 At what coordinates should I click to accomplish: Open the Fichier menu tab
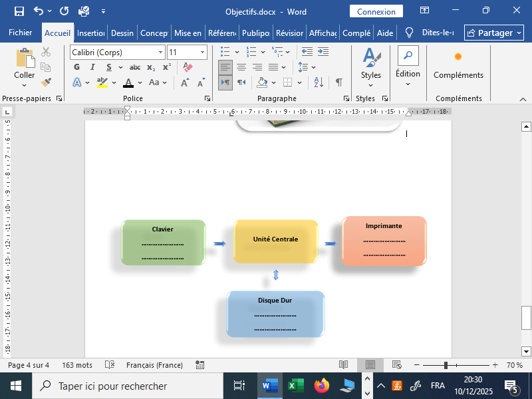pos(20,33)
